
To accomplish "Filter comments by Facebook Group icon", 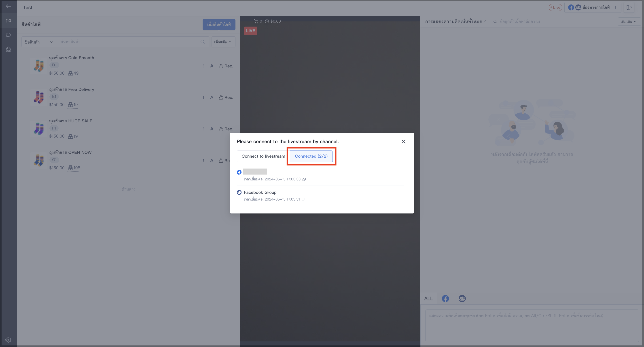I will coord(462,299).
